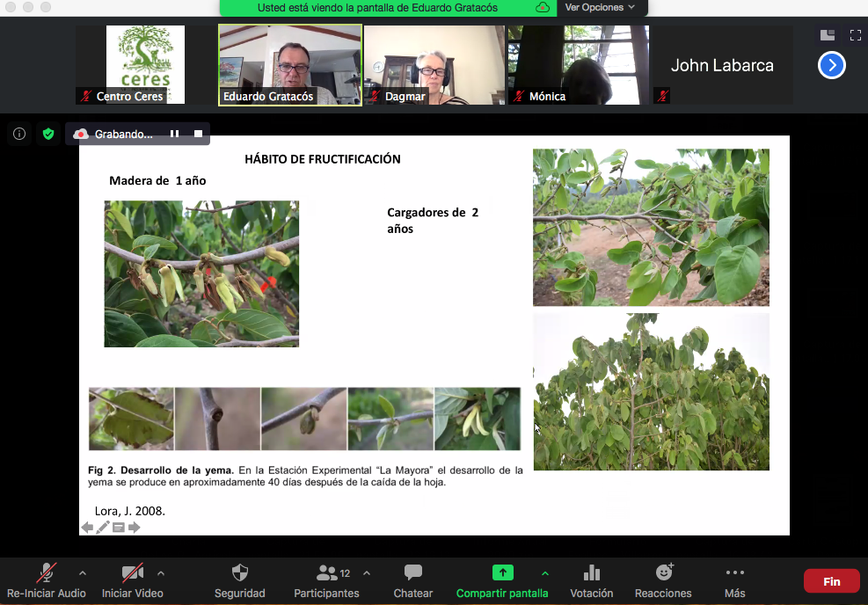Click tree canopy photo on slide

651,392
